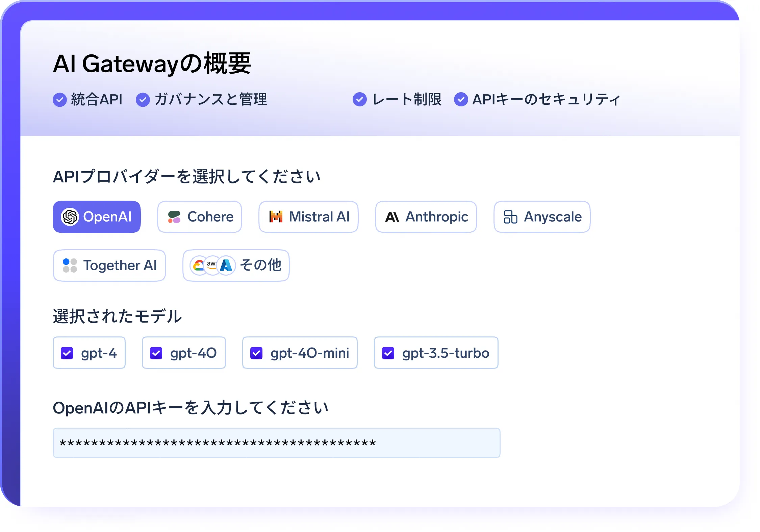
Task: Click the OpenAIのAPIキーを入力してください label
Action: 191,407
